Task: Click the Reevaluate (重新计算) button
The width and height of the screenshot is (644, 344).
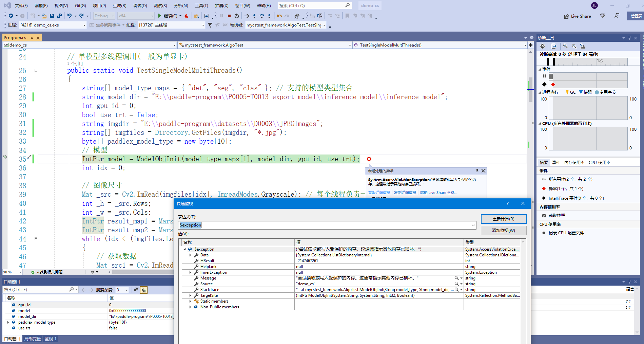Action: (504, 219)
